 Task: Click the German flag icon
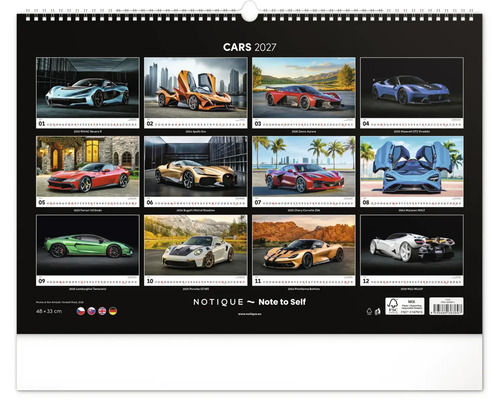[113, 311]
